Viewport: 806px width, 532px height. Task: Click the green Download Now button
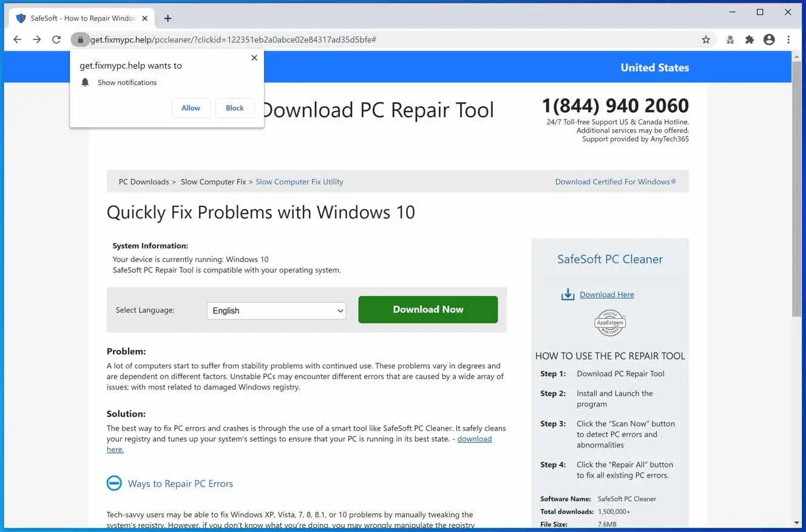pos(428,309)
